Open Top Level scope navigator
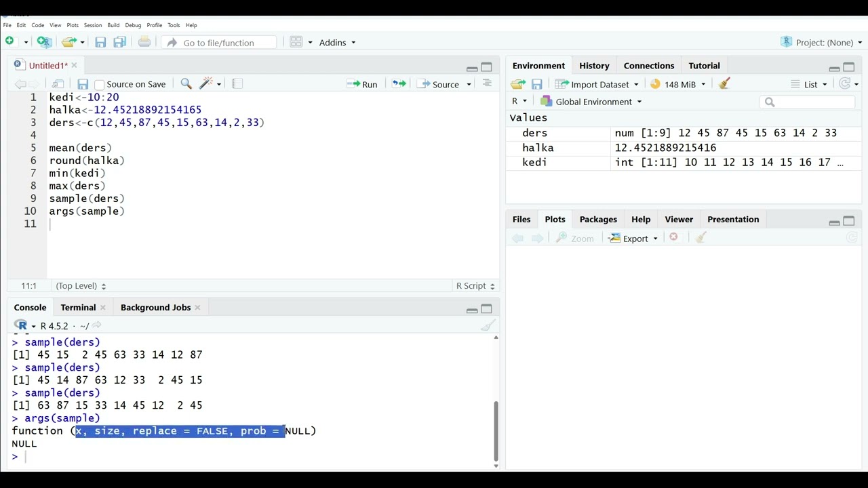This screenshot has height=488, width=868. [x=81, y=286]
